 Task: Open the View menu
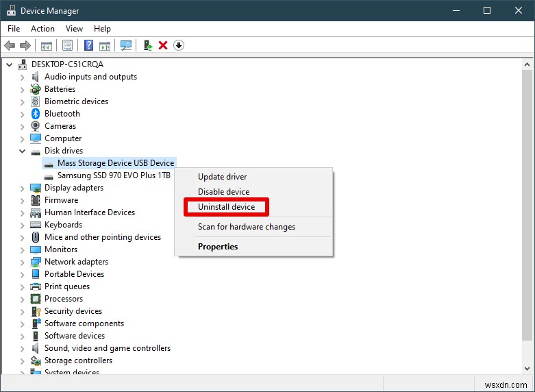74,29
